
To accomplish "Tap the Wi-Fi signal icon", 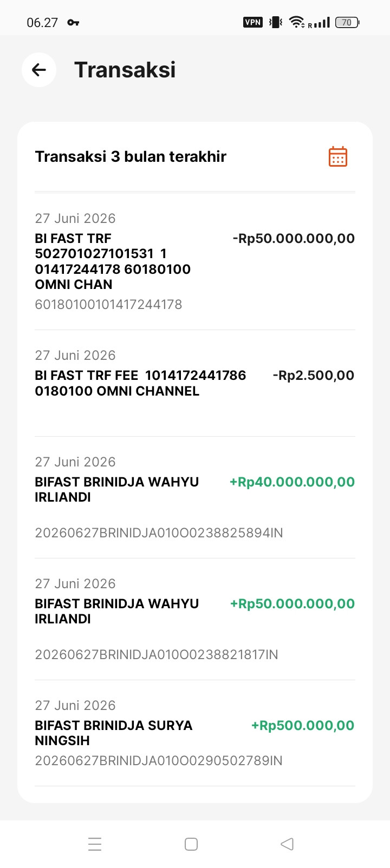I will coord(296,22).
